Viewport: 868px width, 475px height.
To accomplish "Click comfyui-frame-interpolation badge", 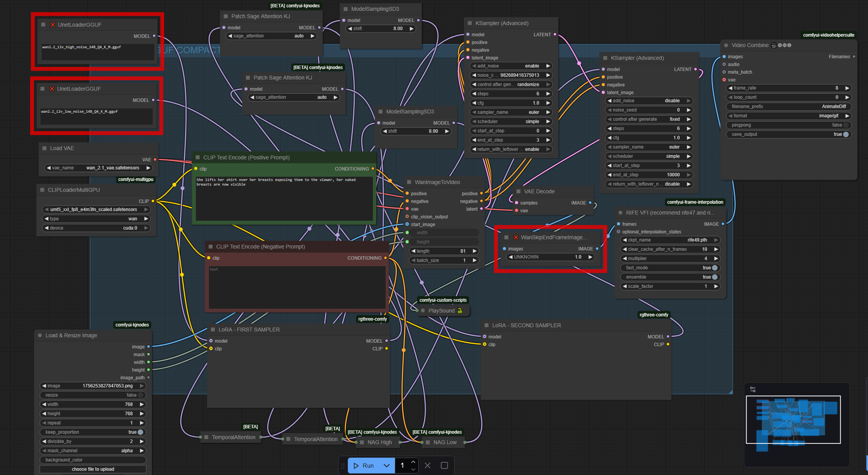I will click(695, 202).
